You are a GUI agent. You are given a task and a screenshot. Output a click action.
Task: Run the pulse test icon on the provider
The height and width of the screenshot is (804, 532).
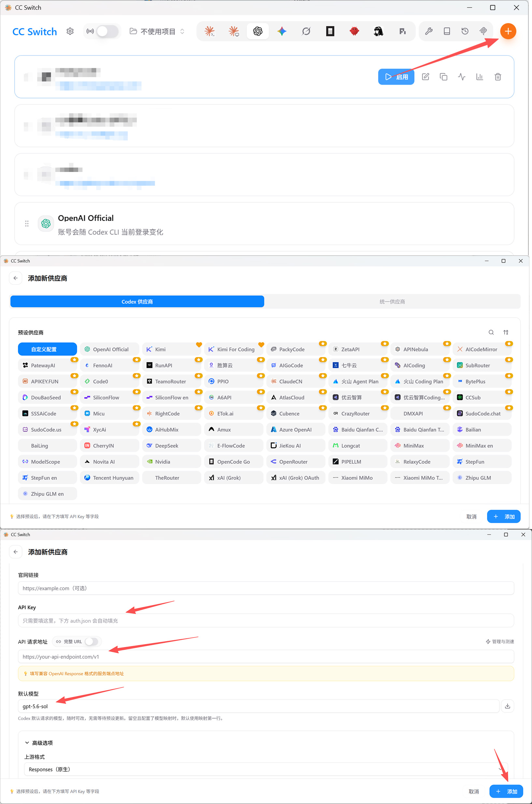(x=461, y=77)
